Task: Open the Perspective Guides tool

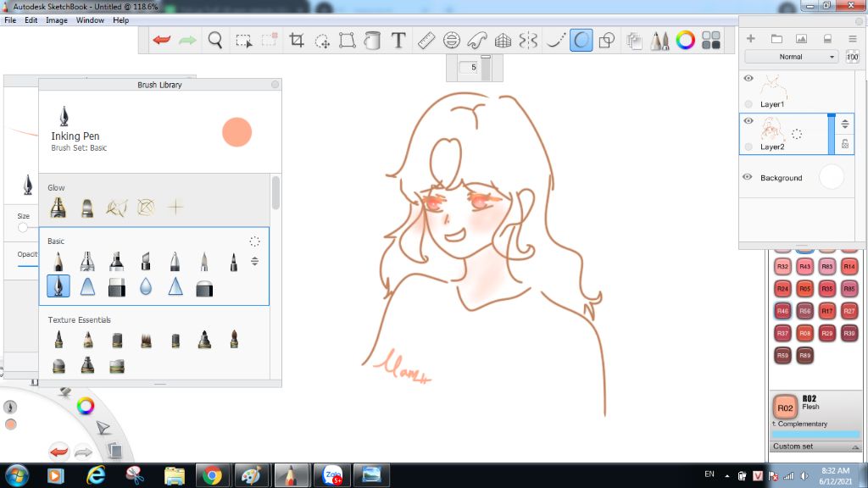Action: pos(503,41)
